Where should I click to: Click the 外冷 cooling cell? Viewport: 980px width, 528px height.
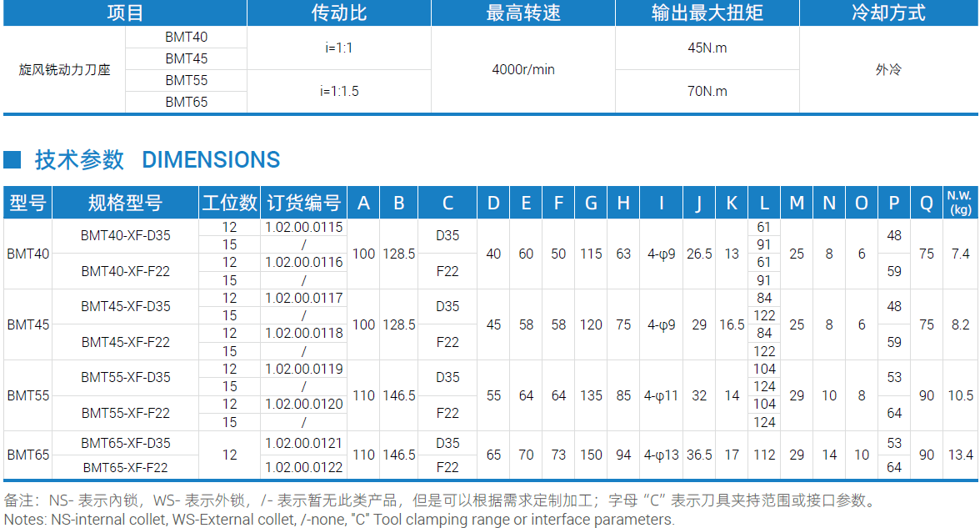point(888,69)
